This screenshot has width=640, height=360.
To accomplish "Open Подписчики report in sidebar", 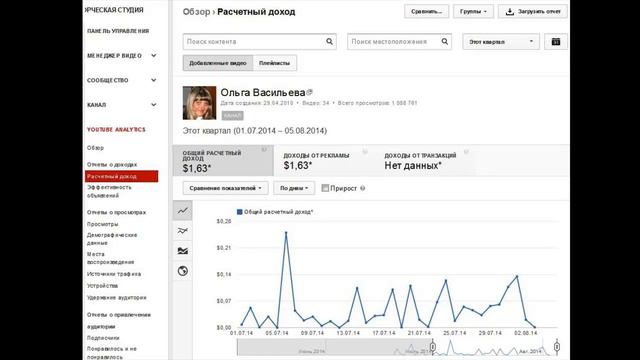I will point(103,338).
